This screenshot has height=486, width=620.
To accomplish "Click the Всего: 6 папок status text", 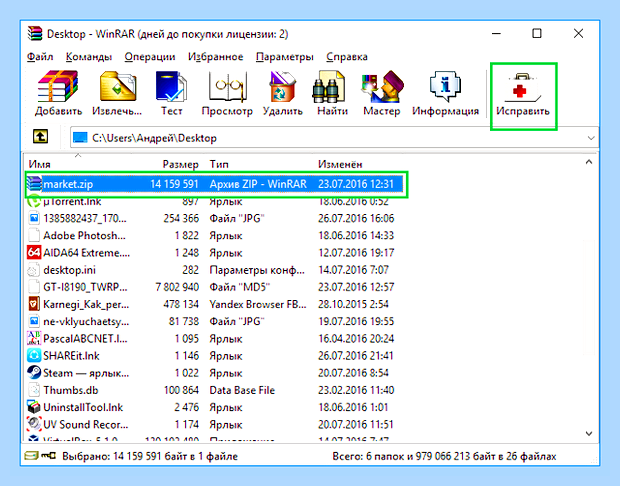I will click(x=444, y=456).
